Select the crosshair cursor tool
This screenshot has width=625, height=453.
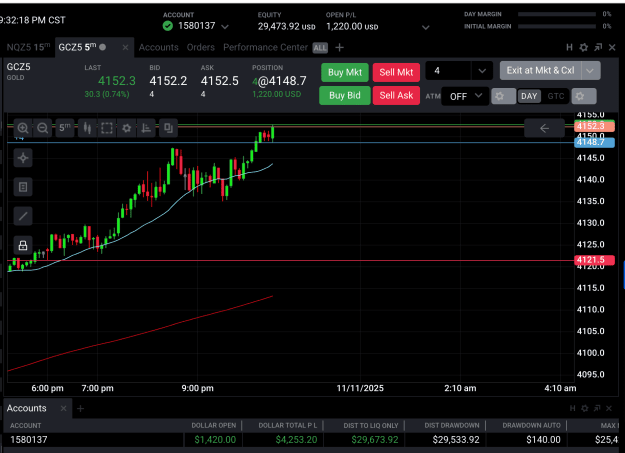coord(23,158)
